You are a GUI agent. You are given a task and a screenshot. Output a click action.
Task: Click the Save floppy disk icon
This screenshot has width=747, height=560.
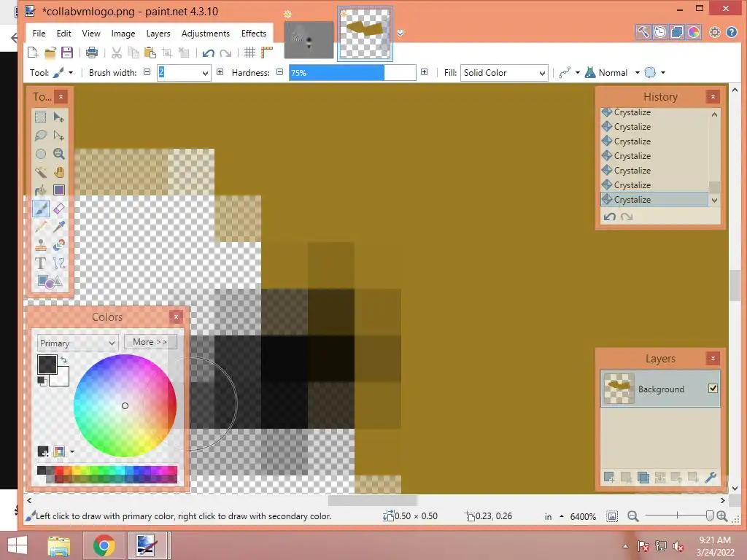pos(67,52)
